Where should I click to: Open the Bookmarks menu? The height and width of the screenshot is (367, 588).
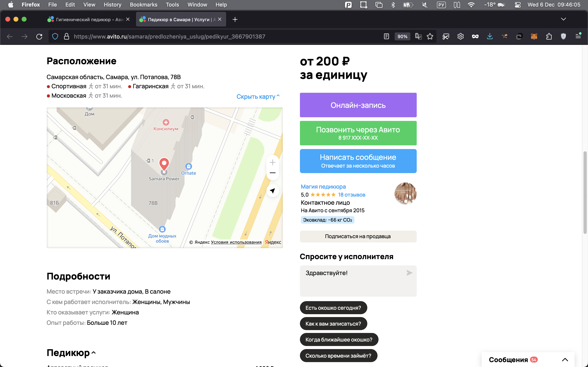click(143, 5)
